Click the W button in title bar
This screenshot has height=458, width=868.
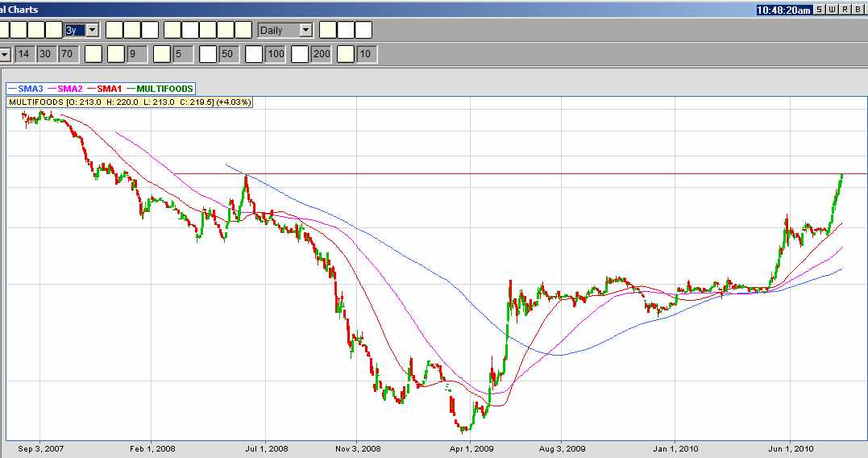click(832, 10)
